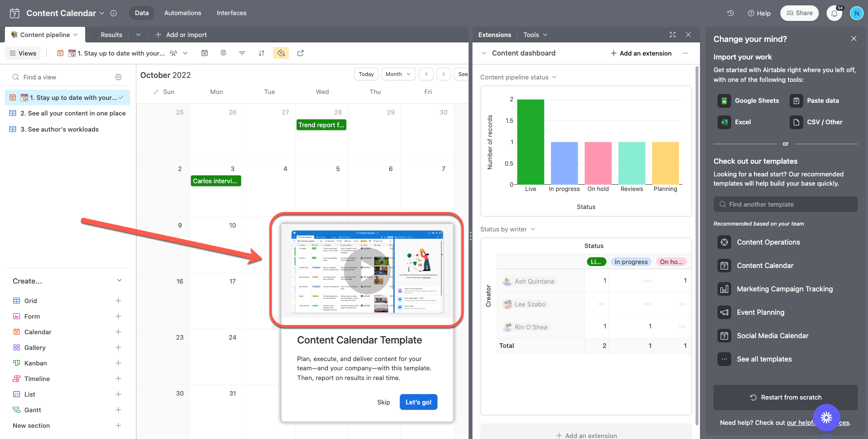Add a Kanban view with its plus icon
The width and height of the screenshot is (868, 439).
[118, 363]
